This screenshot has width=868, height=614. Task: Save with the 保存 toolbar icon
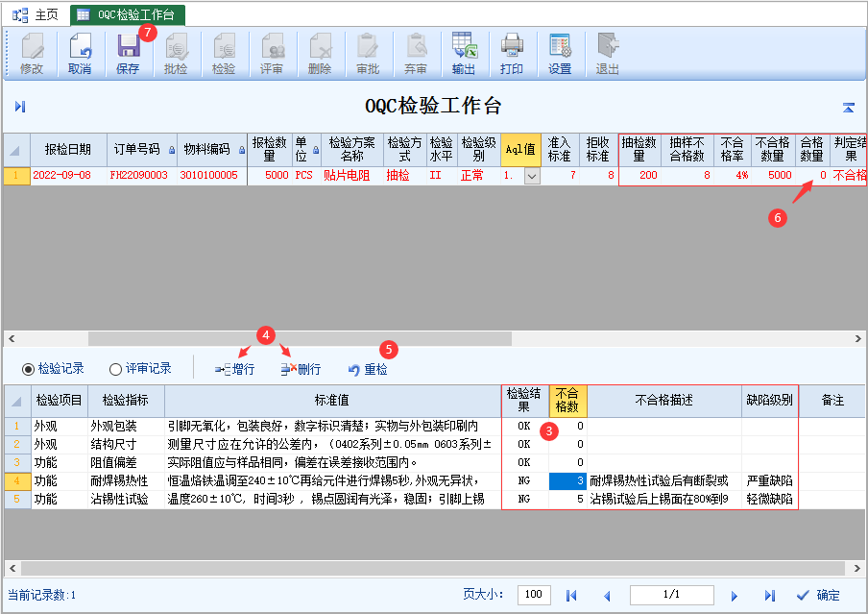128,54
